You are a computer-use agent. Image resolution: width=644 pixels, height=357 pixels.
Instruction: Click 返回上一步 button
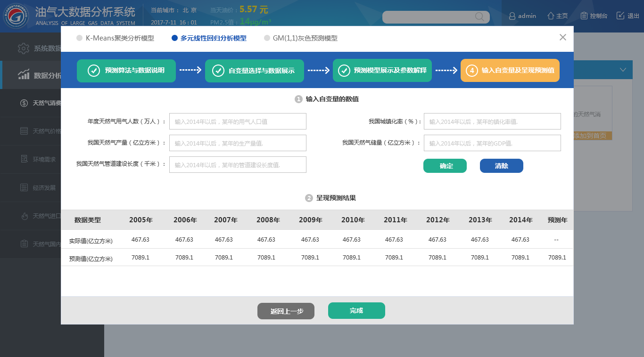pos(286,311)
